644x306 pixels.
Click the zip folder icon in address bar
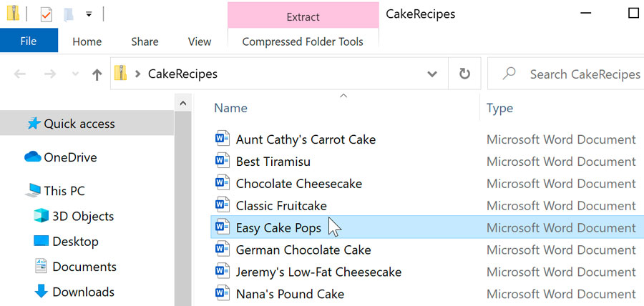120,74
